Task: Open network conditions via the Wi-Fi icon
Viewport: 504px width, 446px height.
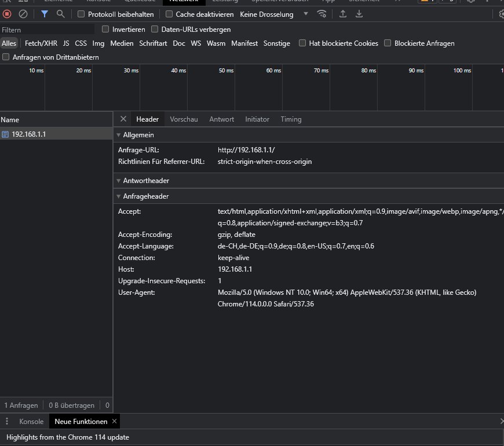Action: pos(322,14)
